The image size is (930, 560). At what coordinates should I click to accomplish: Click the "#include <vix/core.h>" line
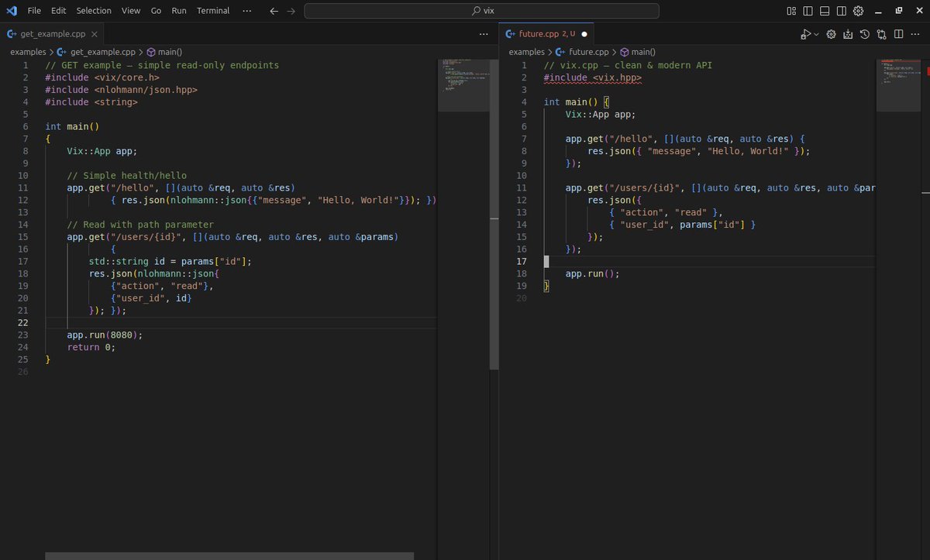pyautogui.click(x=102, y=77)
